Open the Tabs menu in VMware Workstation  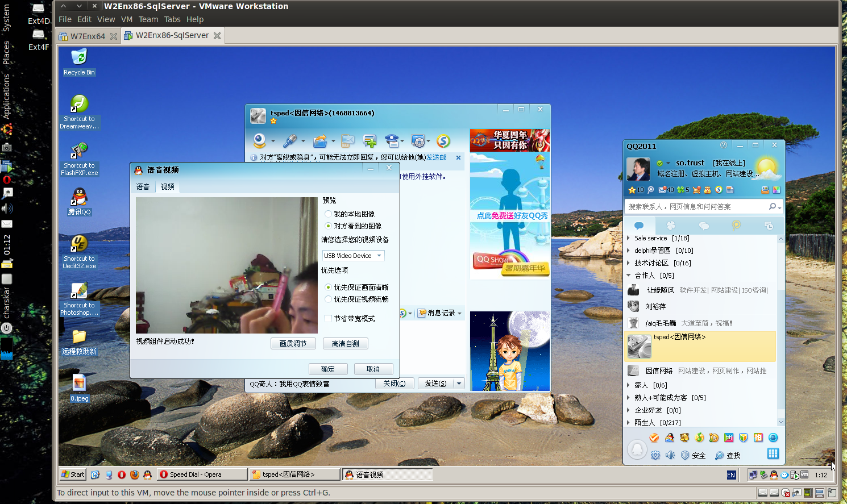[172, 19]
